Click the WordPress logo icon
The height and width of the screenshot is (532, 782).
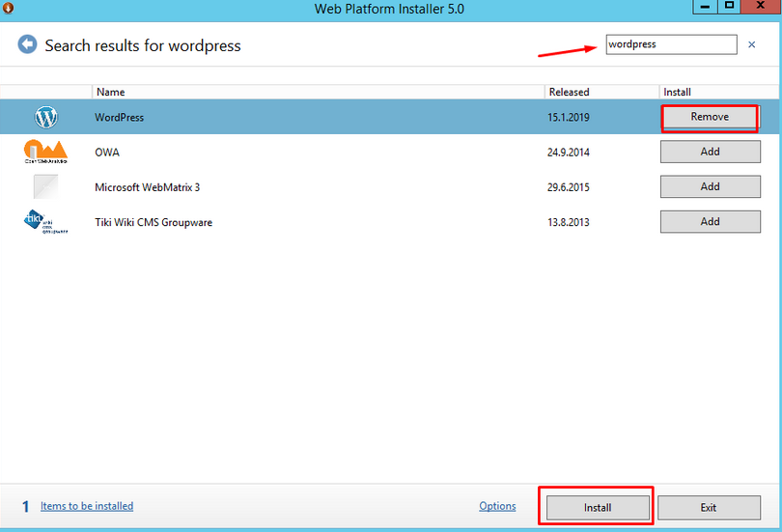46,117
